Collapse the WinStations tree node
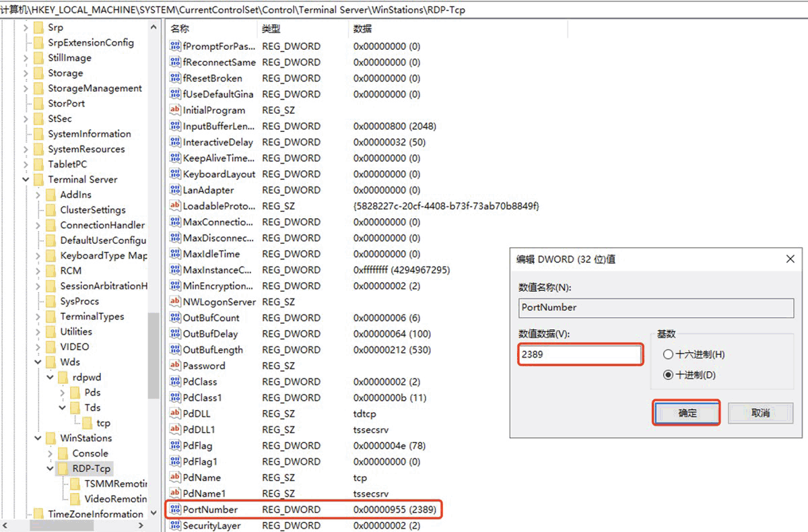 38,438
